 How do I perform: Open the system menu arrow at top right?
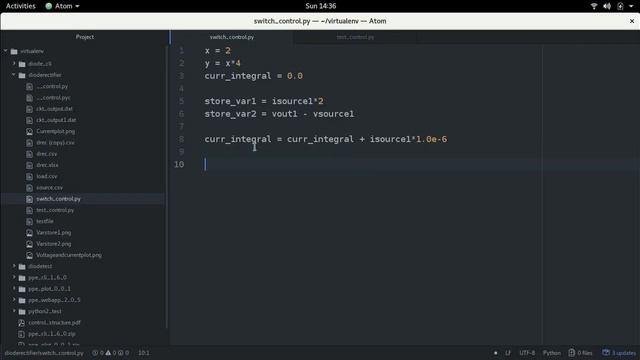click(x=631, y=6)
